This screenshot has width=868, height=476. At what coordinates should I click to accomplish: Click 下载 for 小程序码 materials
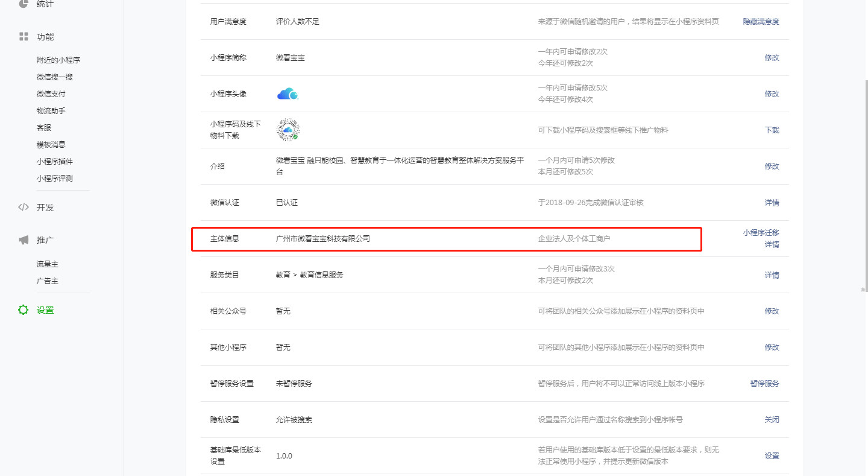coord(772,130)
